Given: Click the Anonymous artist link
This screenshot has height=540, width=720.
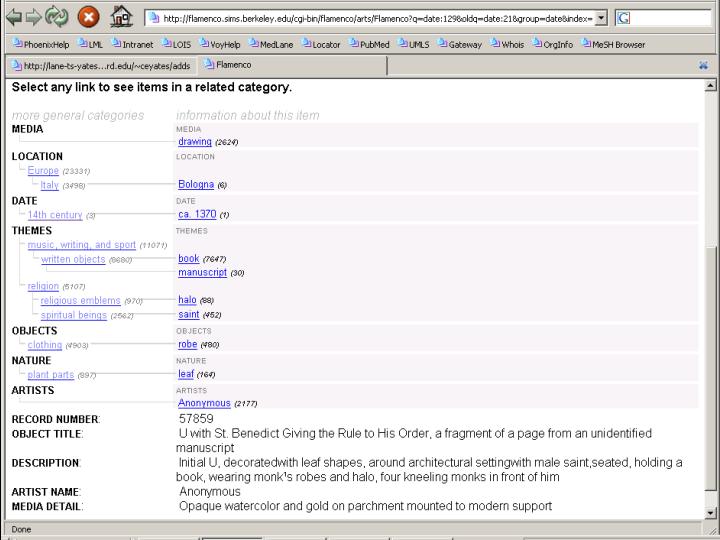Looking at the screenshot, I should (x=204, y=403).
